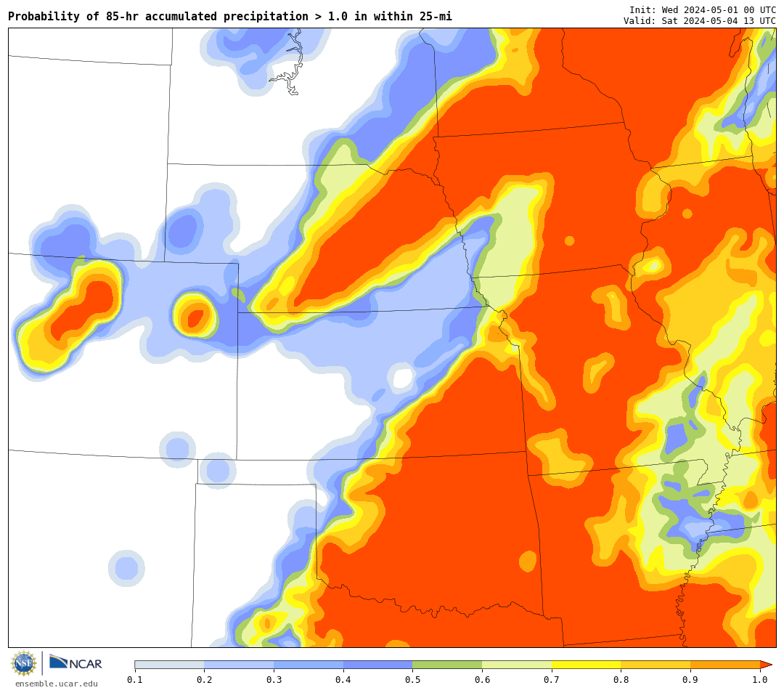Click the 0.1–0.2 pale gray colorbar segment
784x693 pixels.
coord(169,665)
